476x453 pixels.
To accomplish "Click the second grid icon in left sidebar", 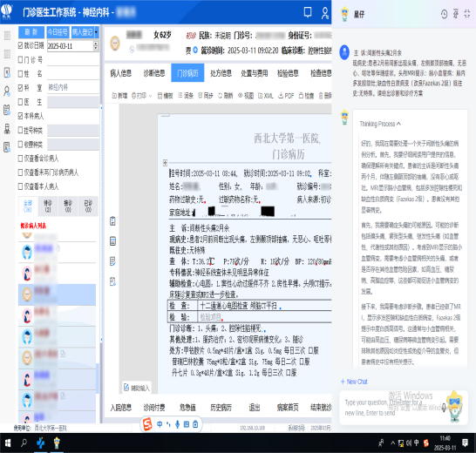I will click(7, 54).
